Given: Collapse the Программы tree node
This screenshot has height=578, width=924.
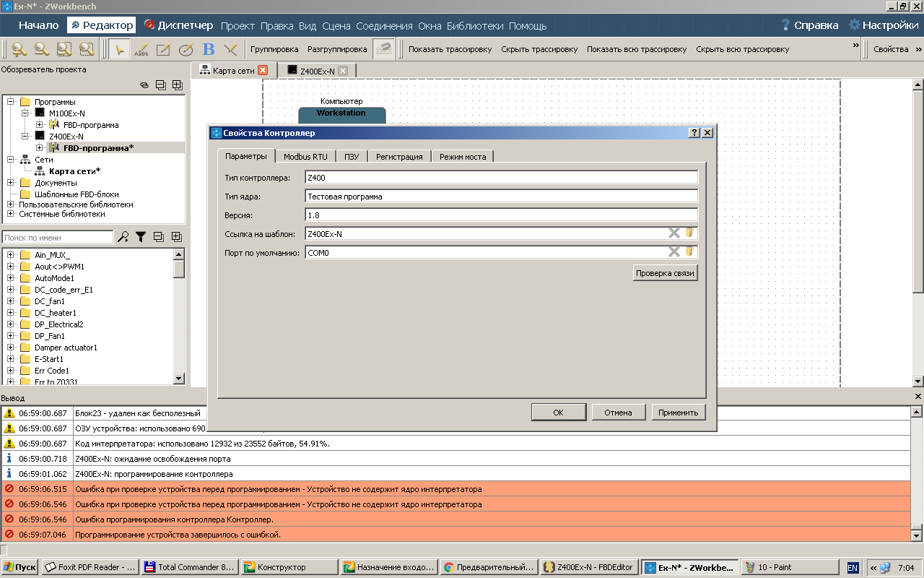Looking at the screenshot, I should [11, 102].
